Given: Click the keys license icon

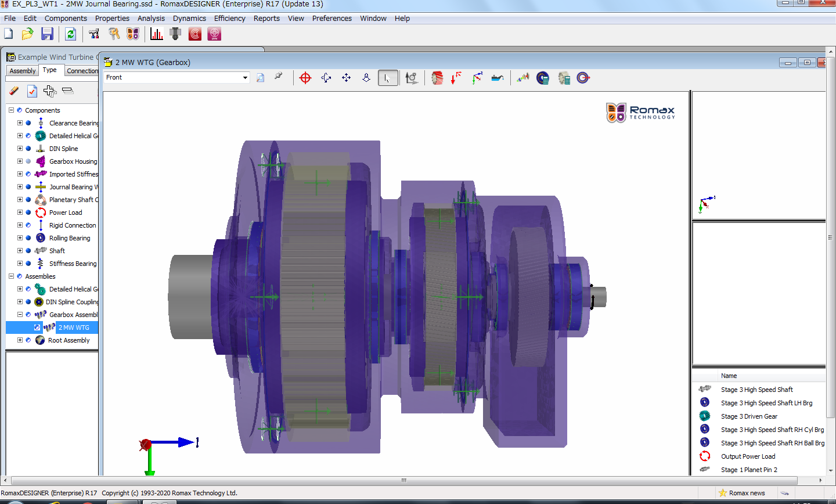Looking at the screenshot, I should [x=114, y=34].
